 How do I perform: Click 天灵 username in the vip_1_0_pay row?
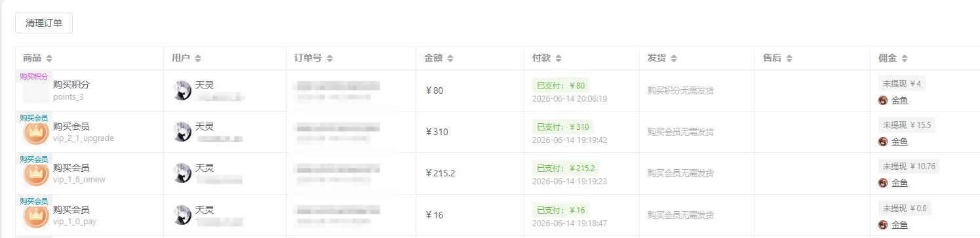click(205, 210)
